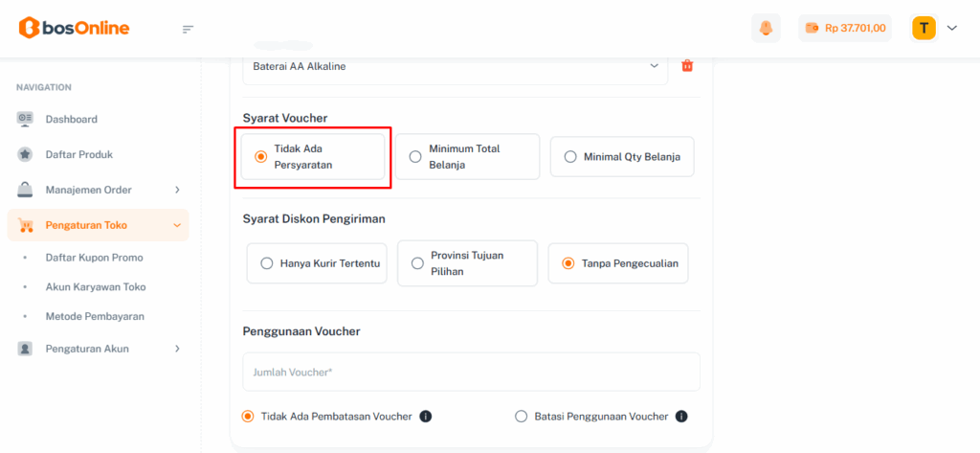Screen dimensions: 980x453
Task: Click the bosOnline logo
Action: pyautogui.click(x=74, y=28)
